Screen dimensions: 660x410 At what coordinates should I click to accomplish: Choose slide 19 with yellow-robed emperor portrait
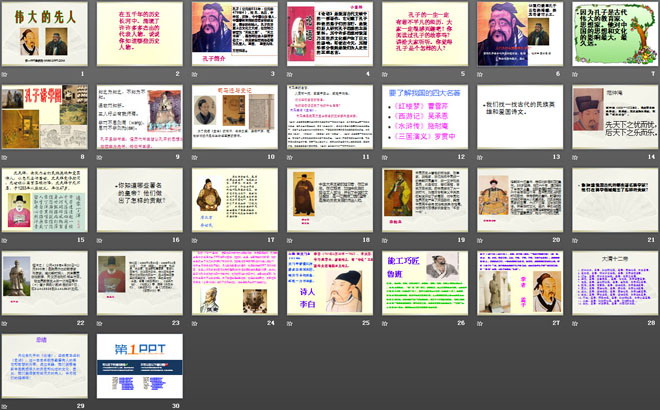click(x=425, y=200)
